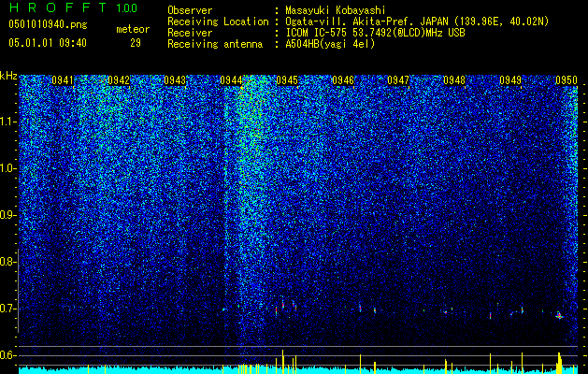Viewport: 588px width, 374px height.
Task: Click the 0941 time marker
Action: pos(63,80)
